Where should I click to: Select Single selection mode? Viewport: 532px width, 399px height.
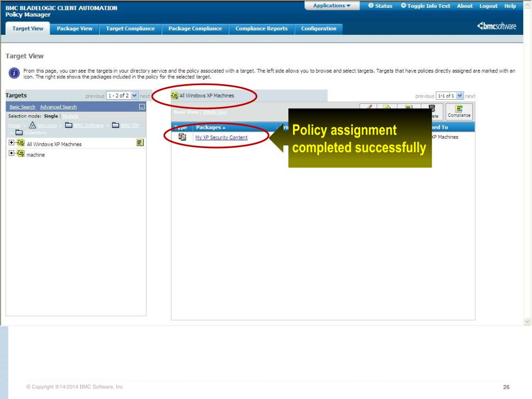tap(51, 116)
